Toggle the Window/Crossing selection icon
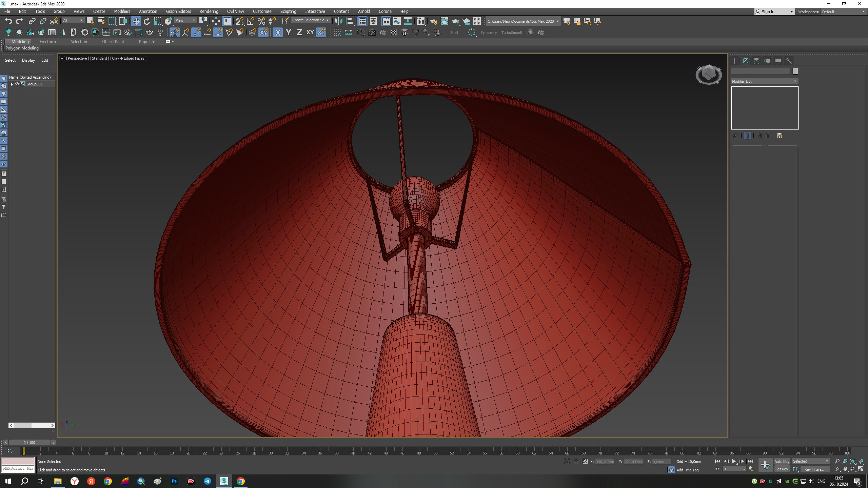The height and width of the screenshot is (488, 868). (x=123, y=21)
